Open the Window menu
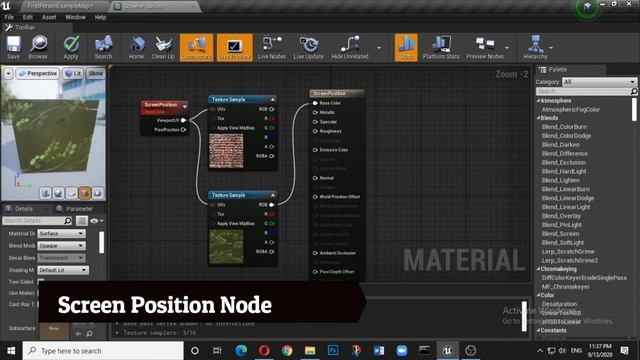The width and height of the screenshot is (640, 360). click(76, 17)
